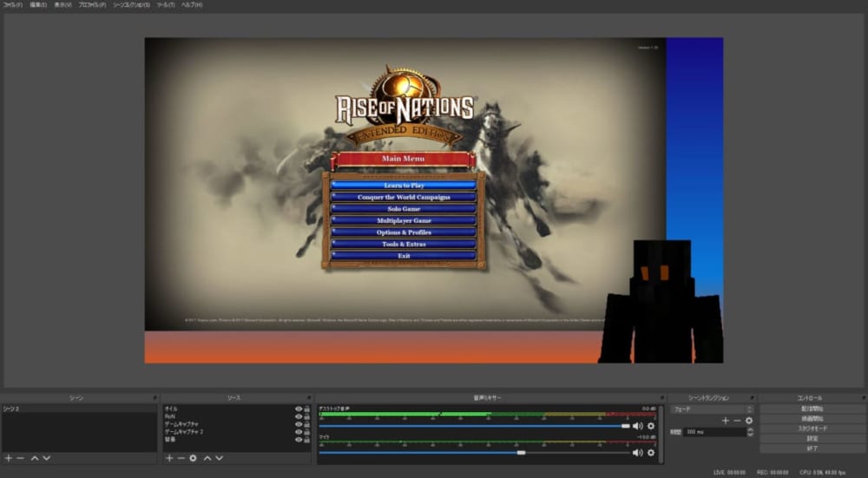Toggle visibility of ゲームキャプチャ 2 source
This screenshot has height=478, width=868.
point(299,432)
